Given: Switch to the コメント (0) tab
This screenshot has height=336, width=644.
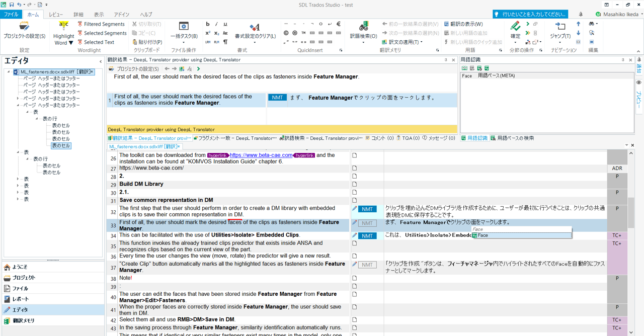Looking at the screenshot, I should (x=380, y=138).
